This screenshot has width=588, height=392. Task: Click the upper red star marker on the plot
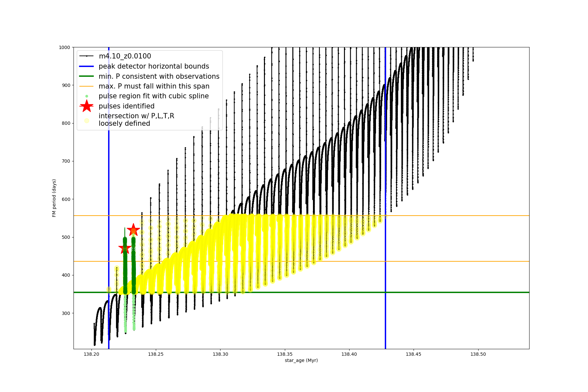[133, 230]
